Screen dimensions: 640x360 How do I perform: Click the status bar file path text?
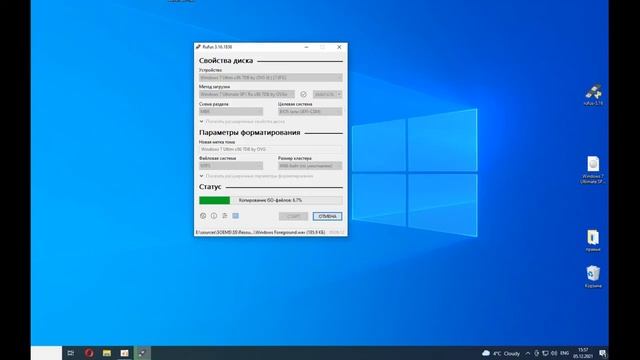point(260,232)
